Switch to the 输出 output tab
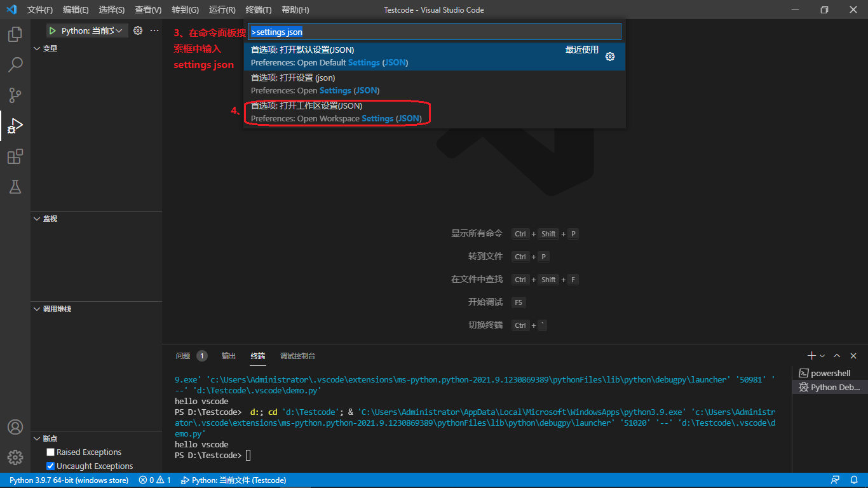This screenshot has width=868, height=488. [x=229, y=356]
